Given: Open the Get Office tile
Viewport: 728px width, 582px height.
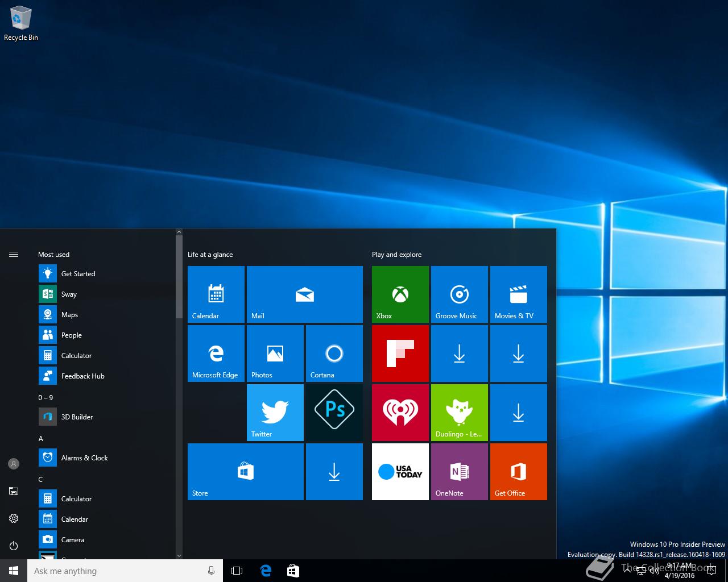Looking at the screenshot, I should tap(519, 472).
